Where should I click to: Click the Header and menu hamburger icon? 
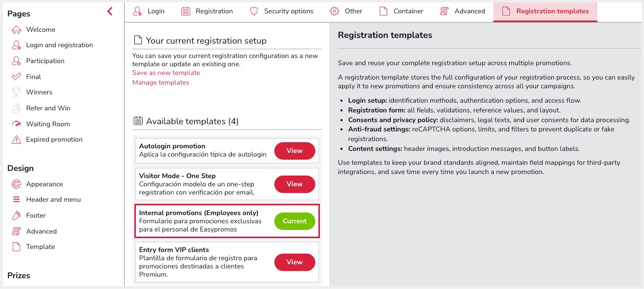coord(16,200)
